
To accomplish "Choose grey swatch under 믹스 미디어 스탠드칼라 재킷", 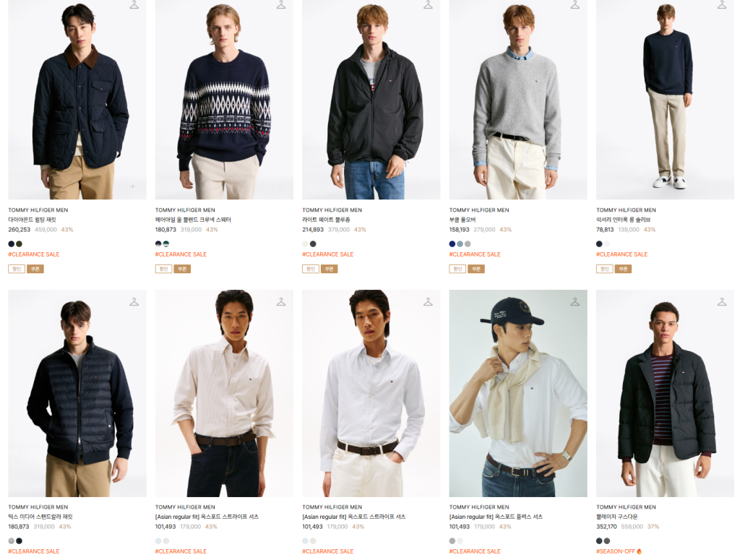I will point(12,540).
